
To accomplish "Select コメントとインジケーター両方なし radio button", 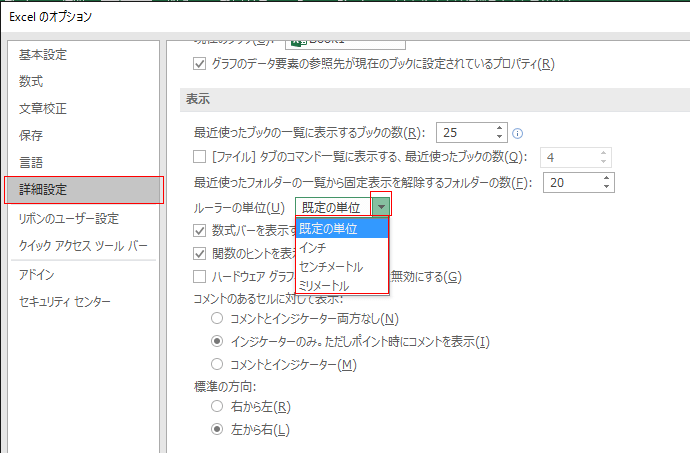I will pyautogui.click(x=217, y=318).
